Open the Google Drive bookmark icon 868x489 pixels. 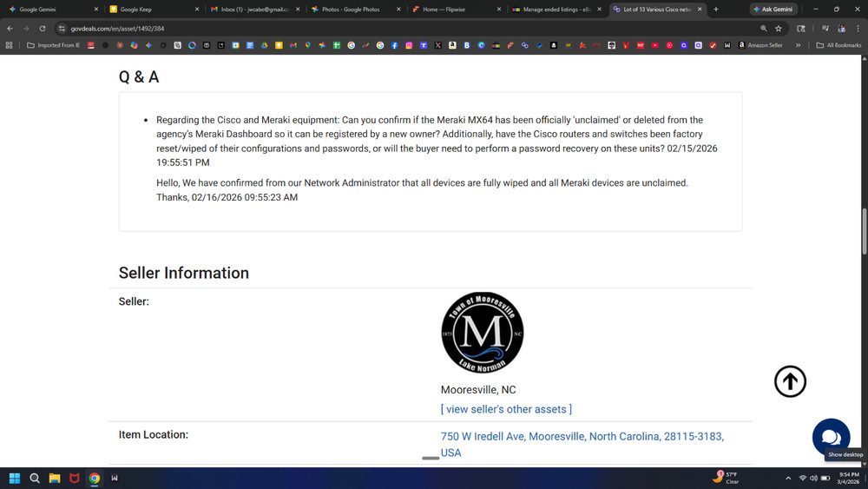(265, 45)
